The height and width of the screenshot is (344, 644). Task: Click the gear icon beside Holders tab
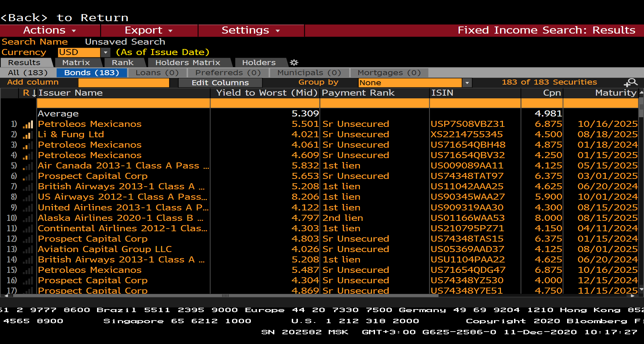pos(294,62)
